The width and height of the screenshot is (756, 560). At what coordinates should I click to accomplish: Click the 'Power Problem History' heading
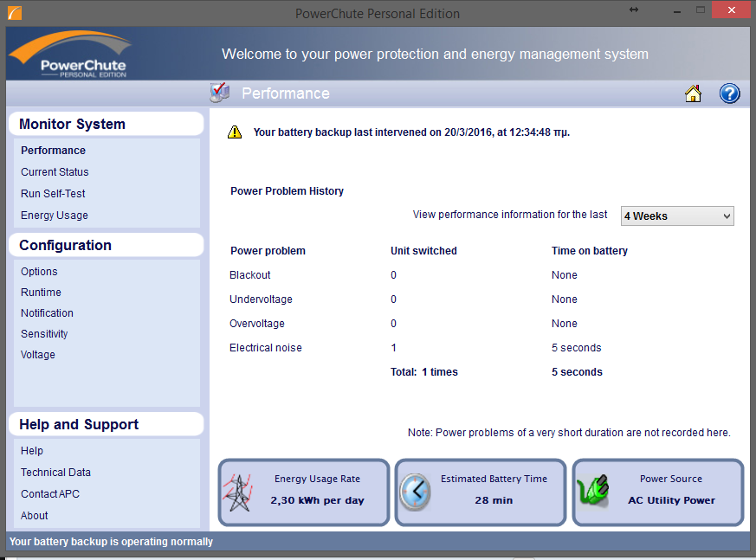click(x=287, y=191)
